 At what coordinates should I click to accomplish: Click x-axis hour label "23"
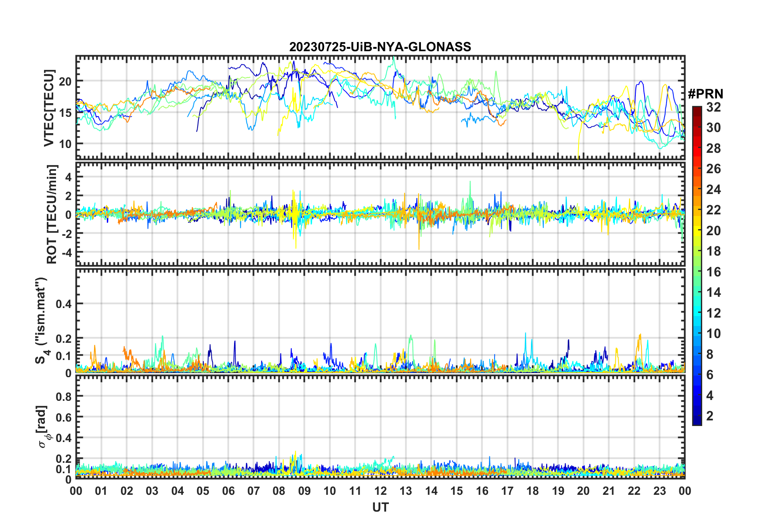point(659,491)
